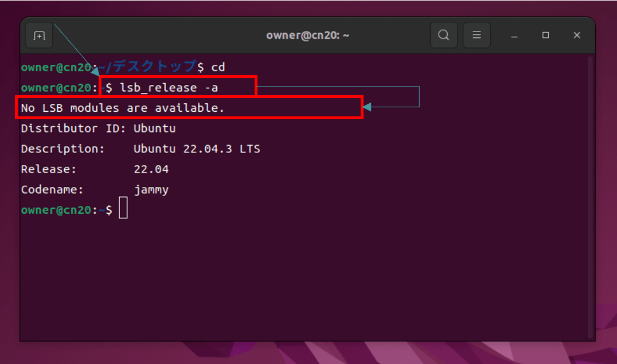Open a new terminal tab
The height and width of the screenshot is (364, 617).
pos(39,36)
